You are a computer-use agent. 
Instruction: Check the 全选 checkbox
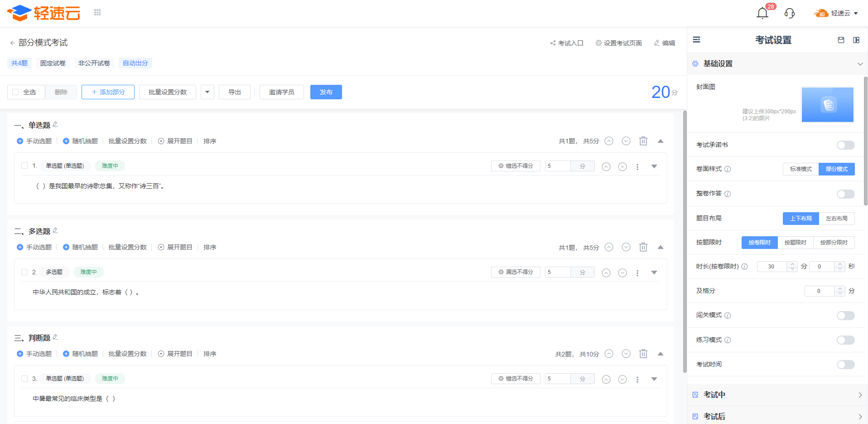coord(15,92)
